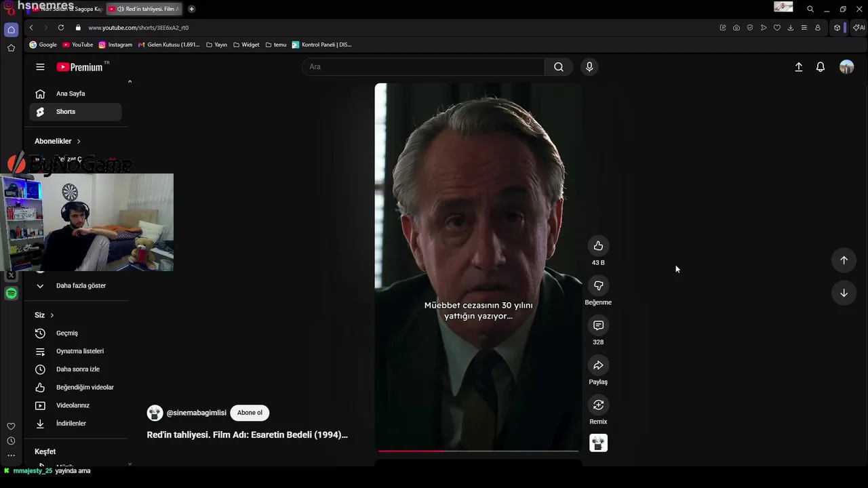
Task: Open the Siz section chevron
Action: point(52,315)
